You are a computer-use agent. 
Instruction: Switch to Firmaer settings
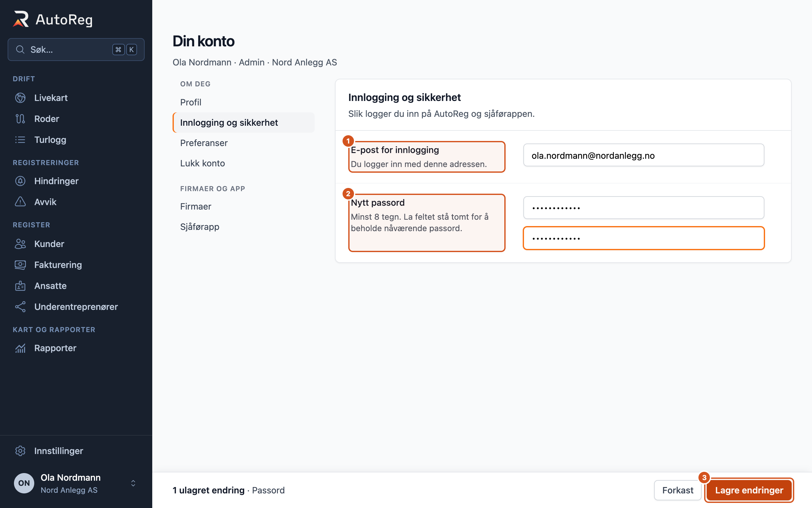pos(244,206)
